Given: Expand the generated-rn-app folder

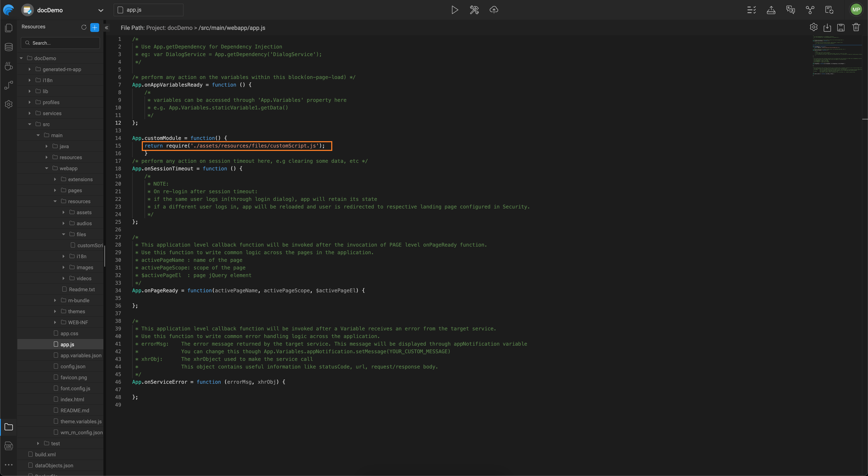Looking at the screenshot, I should (x=30, y=69).
